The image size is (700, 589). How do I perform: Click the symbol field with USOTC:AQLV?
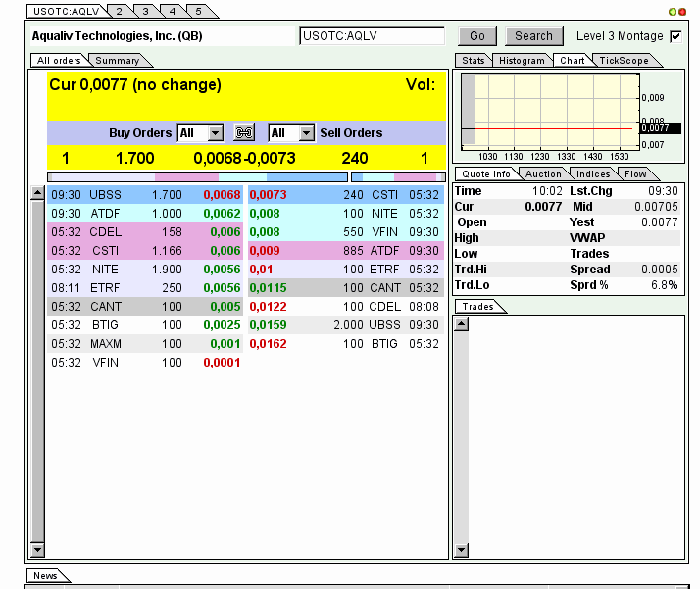pyautogui.click(x=372, y=36)
